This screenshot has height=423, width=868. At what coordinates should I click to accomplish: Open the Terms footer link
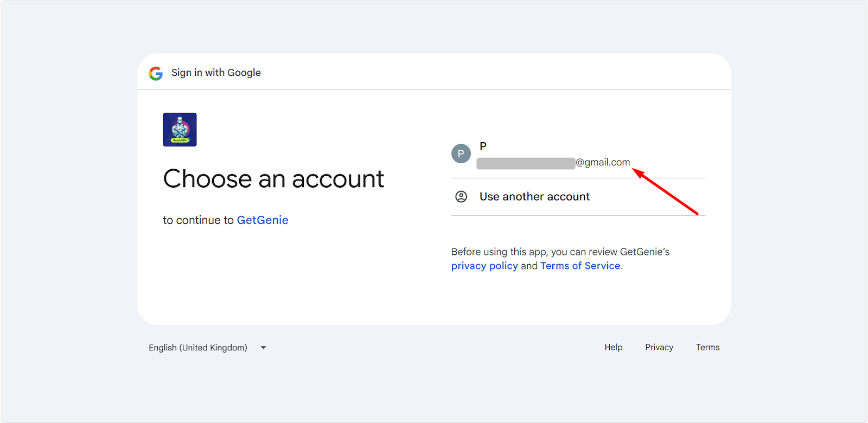pos(708,347)
